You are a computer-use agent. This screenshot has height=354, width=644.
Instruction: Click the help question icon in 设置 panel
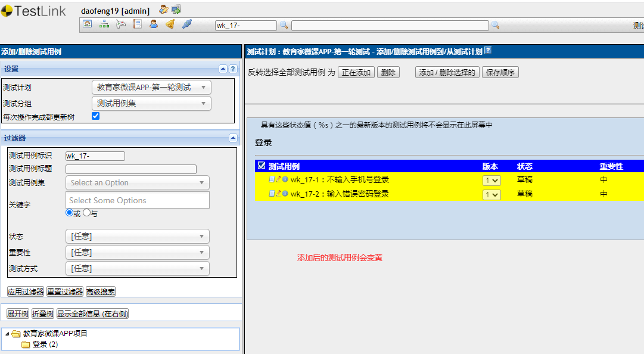233,69
